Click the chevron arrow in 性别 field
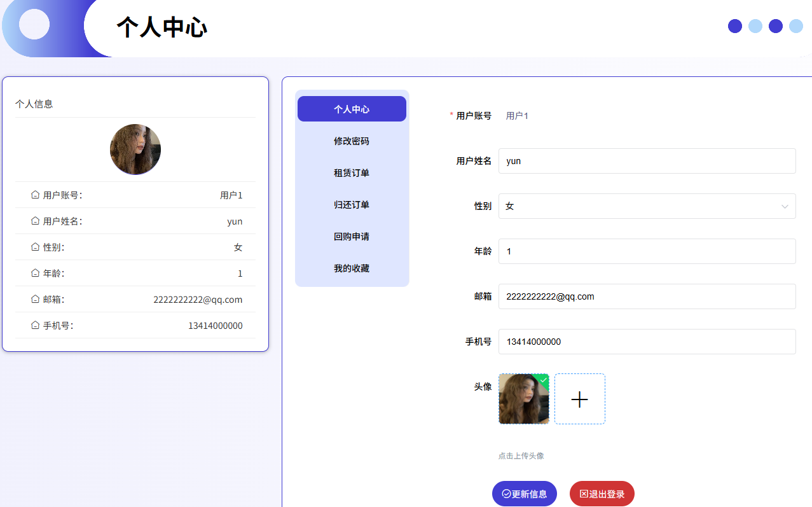 click(x=785, y=207)
